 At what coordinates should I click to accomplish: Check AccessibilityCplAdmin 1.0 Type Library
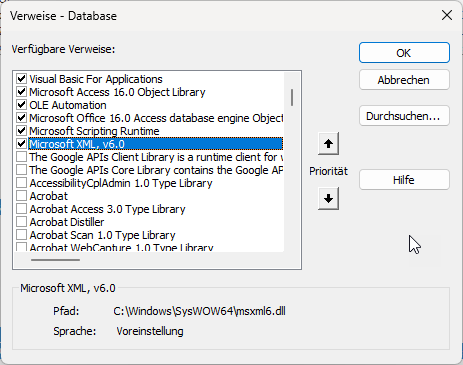pyautogui.click(x=22, y=183)
